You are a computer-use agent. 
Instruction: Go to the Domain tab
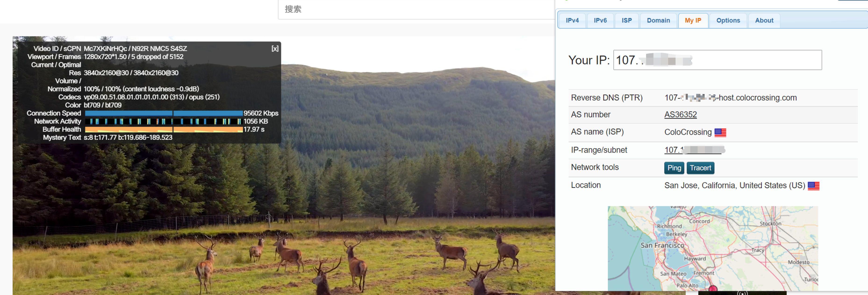click(x=658, y=21)
